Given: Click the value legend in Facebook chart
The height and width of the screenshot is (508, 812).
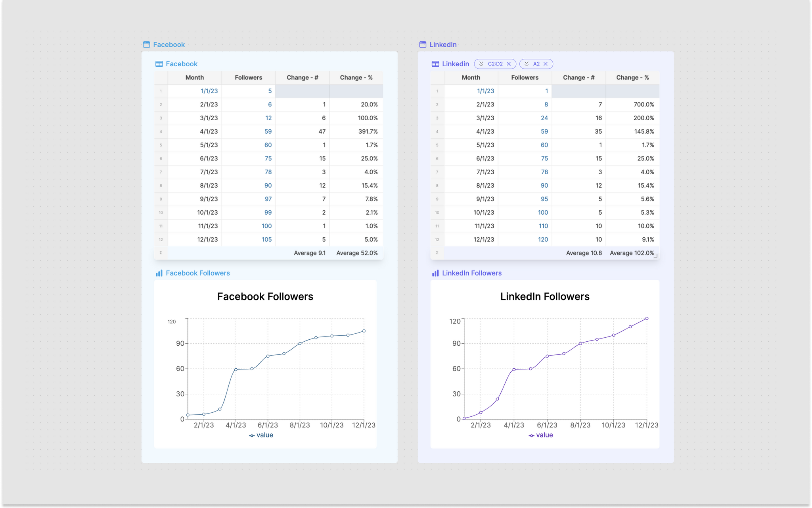Looking at the screenshot, I should coord(261,435).
